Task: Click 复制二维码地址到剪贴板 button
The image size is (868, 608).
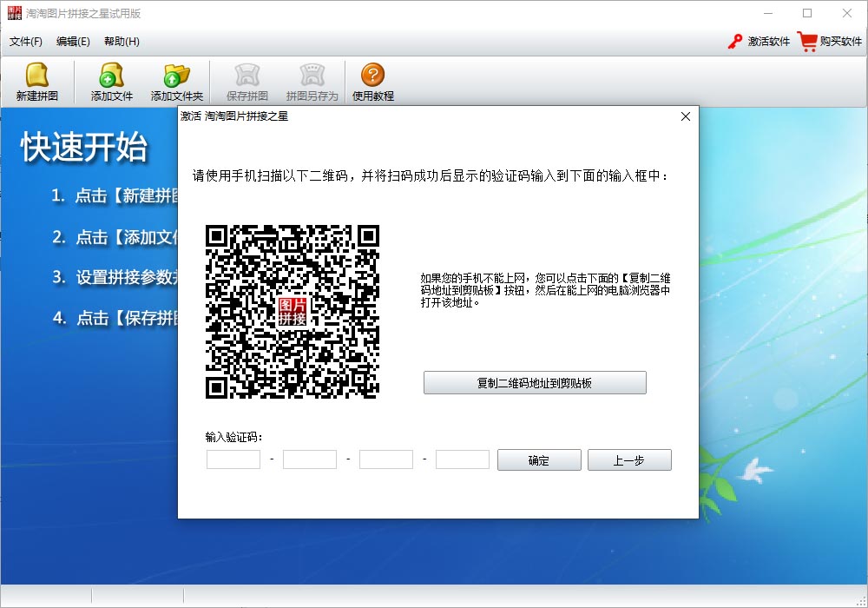Action: coord(535,383)
